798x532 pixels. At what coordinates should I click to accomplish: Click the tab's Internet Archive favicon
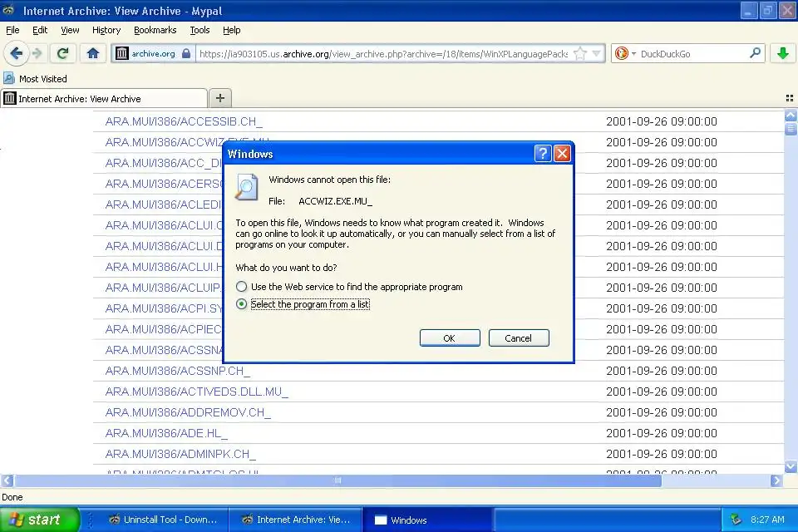pyautogui.click(x=10, y=98)
